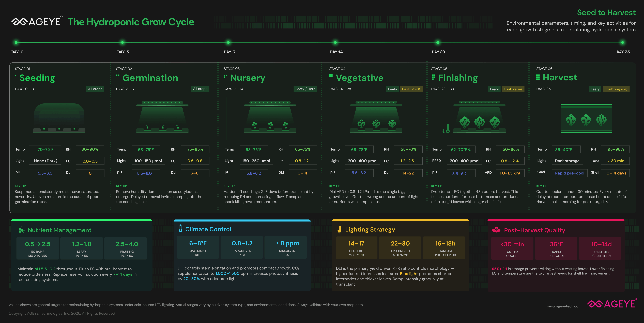Image resolution: width=644 pixels, height=323 pixels.
Task: Click the Post-Harvest Quality lotus icon
Action: [x=496, y=230]
